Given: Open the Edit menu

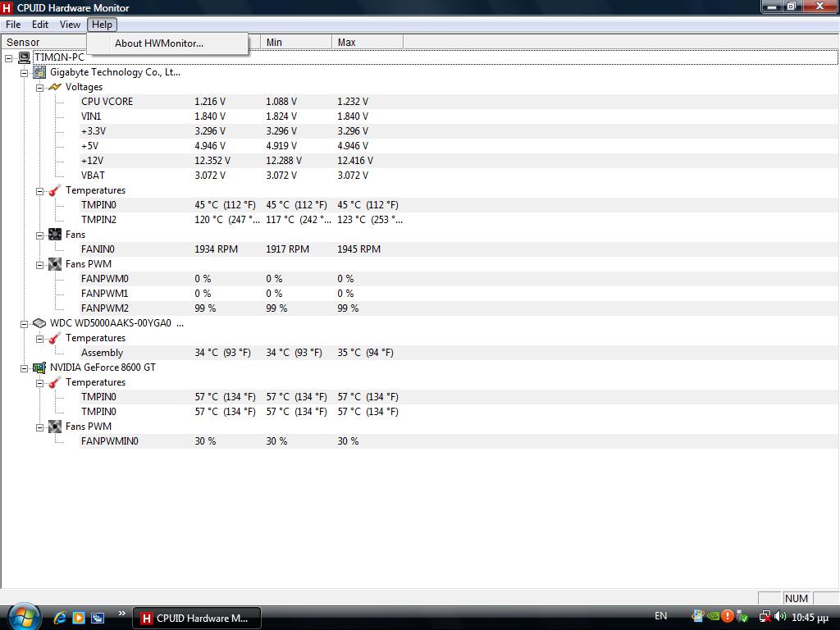Looking at the screenshot, I should [39, 25].
